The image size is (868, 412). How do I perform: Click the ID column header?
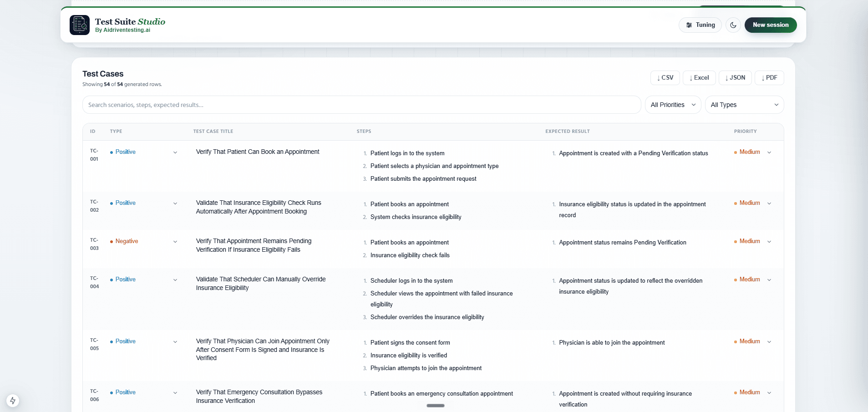coord(92,132)
